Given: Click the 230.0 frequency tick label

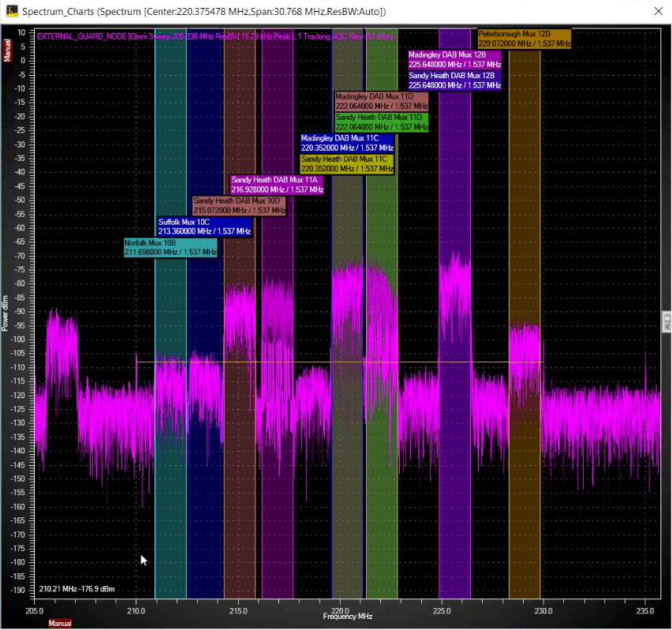Looking at the screenshot, I should coord(543,611).
